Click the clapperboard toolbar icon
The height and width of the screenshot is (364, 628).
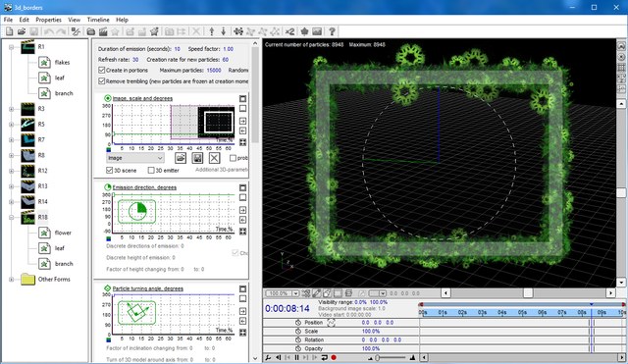103,31
